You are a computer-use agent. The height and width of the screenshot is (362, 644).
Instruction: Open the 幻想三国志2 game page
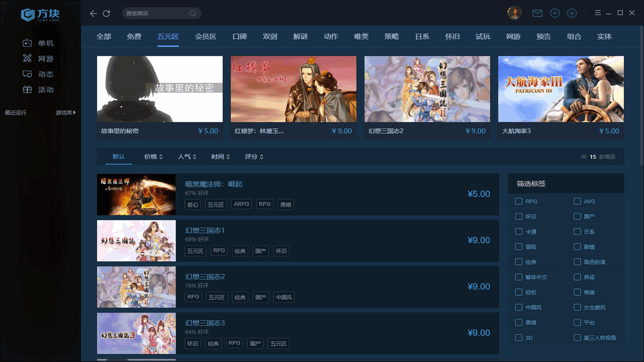point(427,89)
